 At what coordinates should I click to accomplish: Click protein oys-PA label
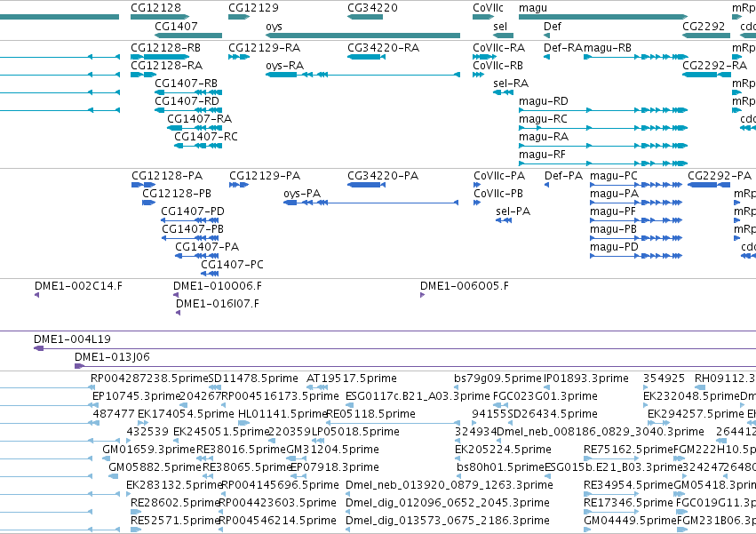click(302, 194)
